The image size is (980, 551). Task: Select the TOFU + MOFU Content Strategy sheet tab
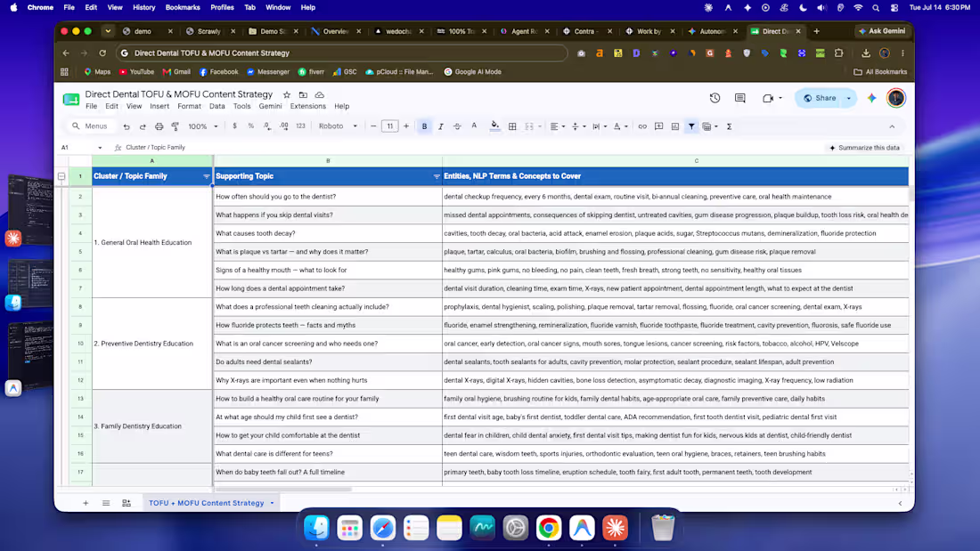coord(207,503)
